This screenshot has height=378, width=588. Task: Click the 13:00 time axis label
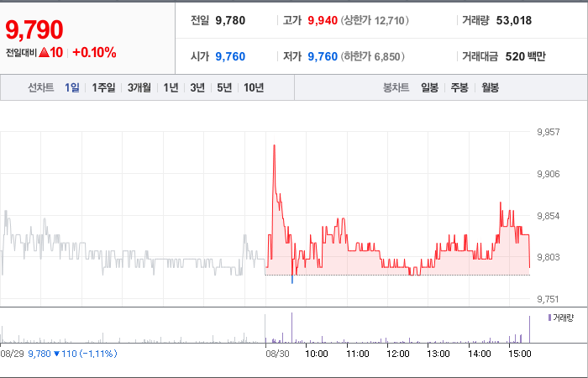pyautogui.click(x=438, y=354)
